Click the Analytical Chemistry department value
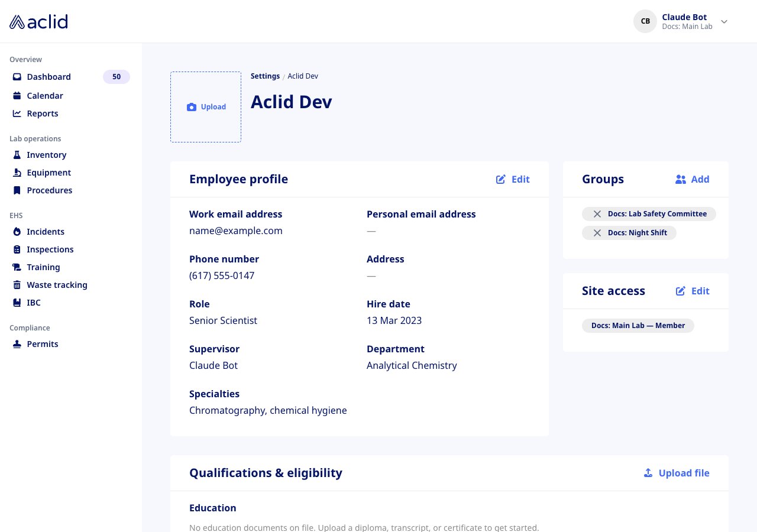The image size is (757, 532). coord(412,365)
